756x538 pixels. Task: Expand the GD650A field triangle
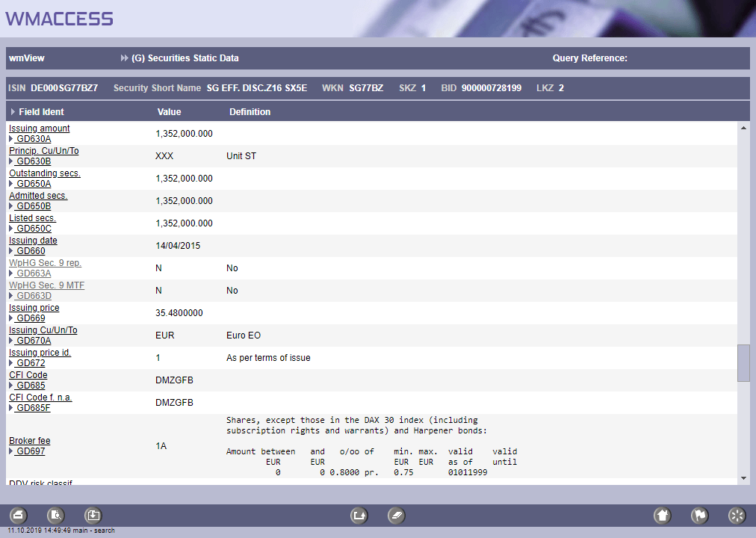click(11, 184)
